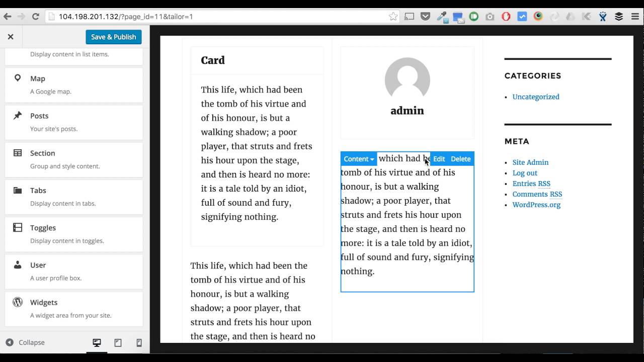This screenshot has width=644, height=362.
Task: Click Save & Publish button
Action: (114, 37)
